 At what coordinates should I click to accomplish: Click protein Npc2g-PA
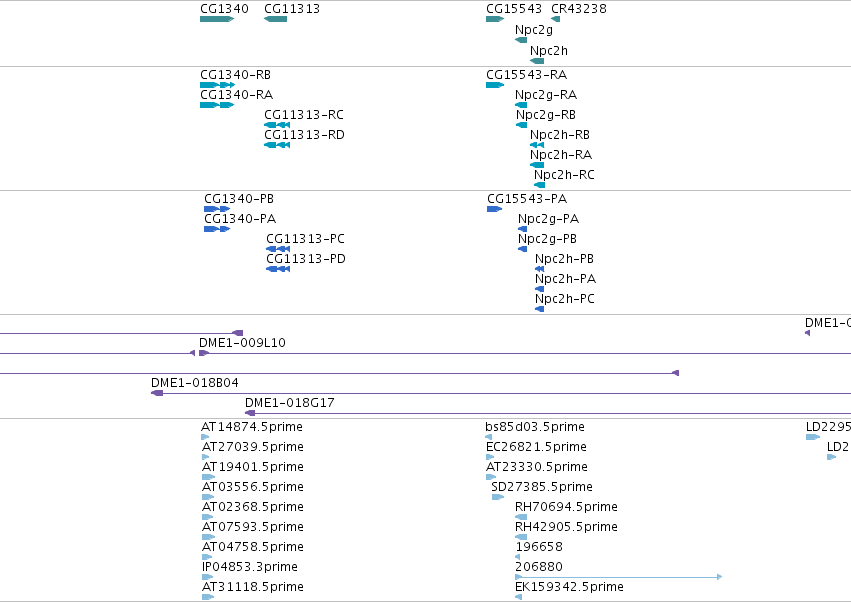[x=522, y=229]
